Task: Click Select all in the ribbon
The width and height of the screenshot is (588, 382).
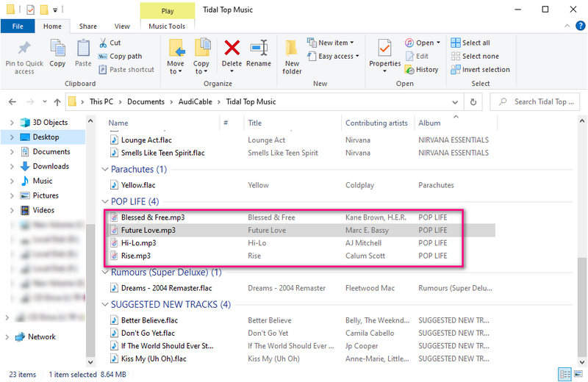Action: pyautogui.click(x=470, y=43)
